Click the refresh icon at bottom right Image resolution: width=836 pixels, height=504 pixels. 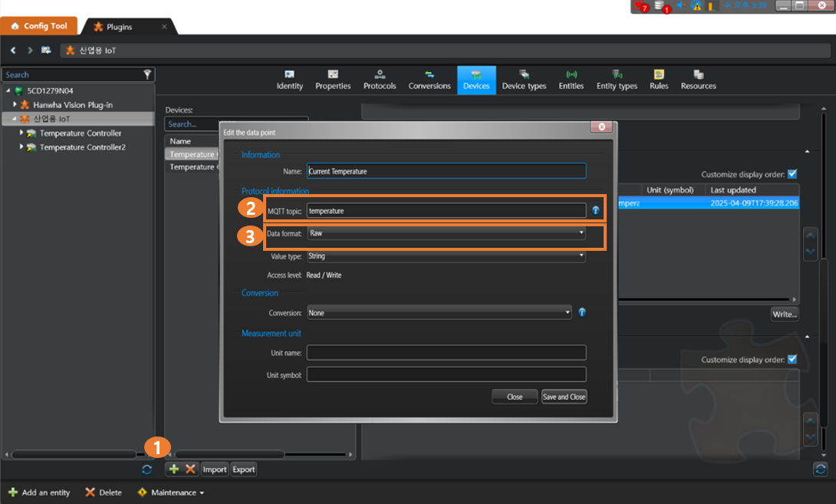click(x=821, y=469)
